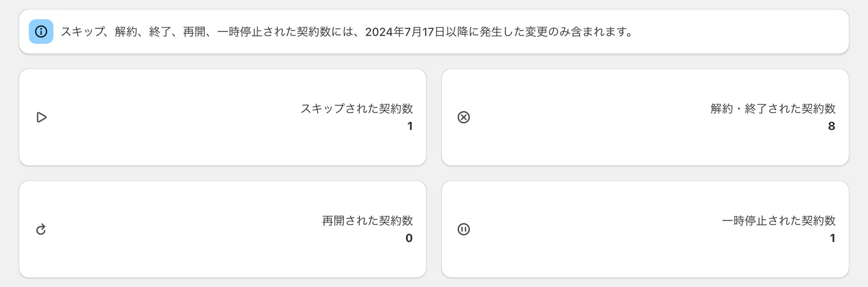Image resolution: width=868 pixels, height=287 pixels.
Task: Click the blue info icon in banner
Action: coord(41,32)
